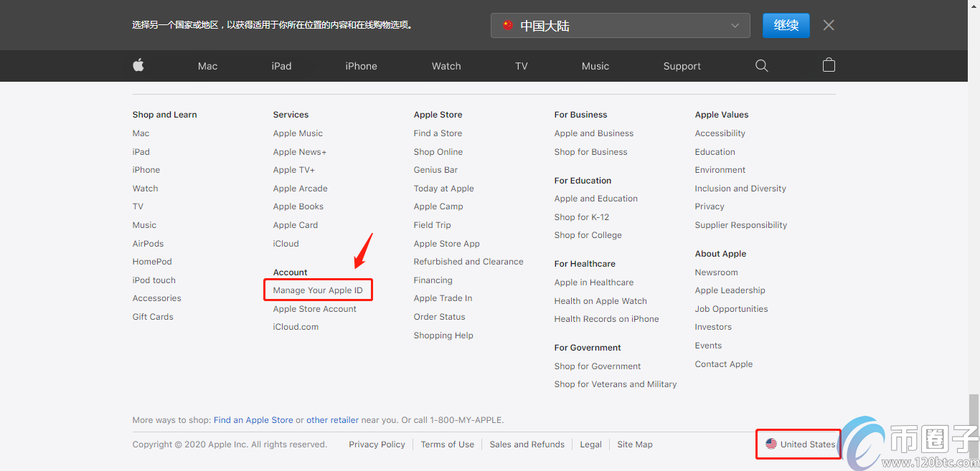Click the United States flag icon
This screenshot has width=980, height=471.
point(771,444)
